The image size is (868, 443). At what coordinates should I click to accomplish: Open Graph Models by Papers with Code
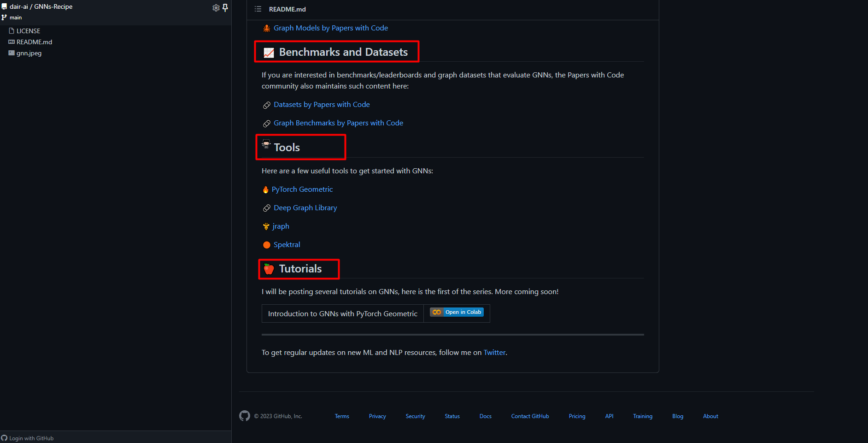pos(331,28)
